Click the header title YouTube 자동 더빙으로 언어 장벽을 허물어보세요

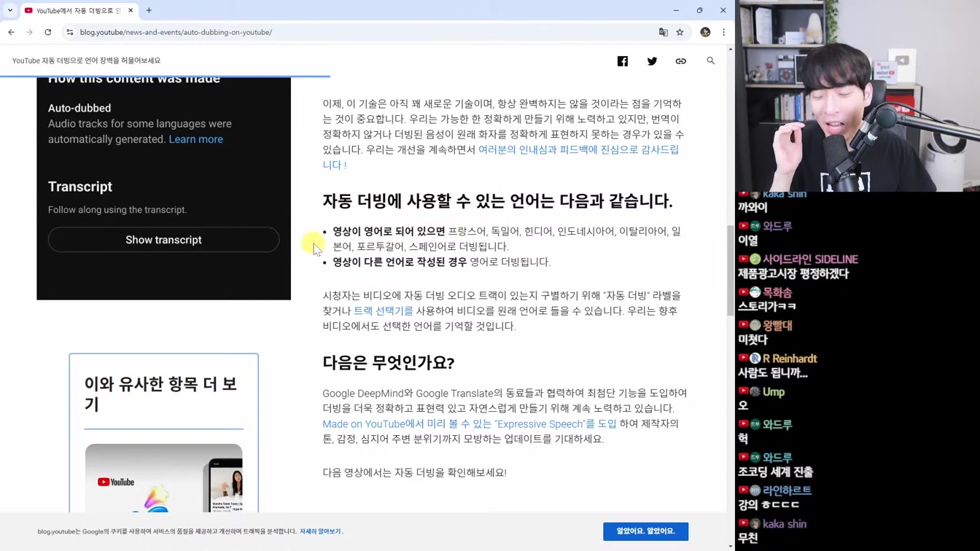point(86,60)
